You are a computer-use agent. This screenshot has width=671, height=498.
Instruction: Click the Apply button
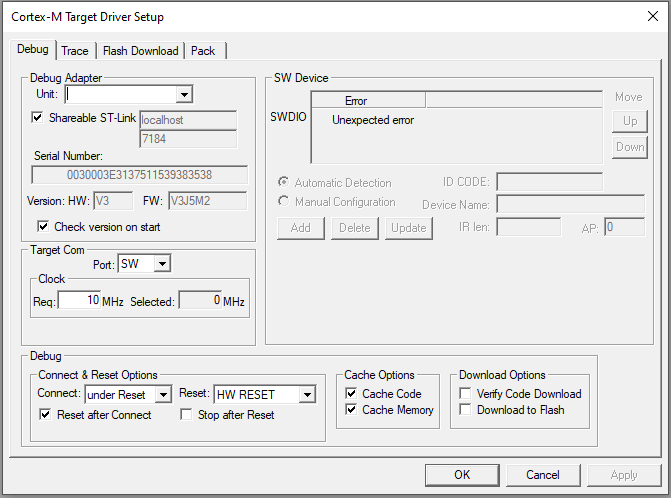click(x=624, y=475)
